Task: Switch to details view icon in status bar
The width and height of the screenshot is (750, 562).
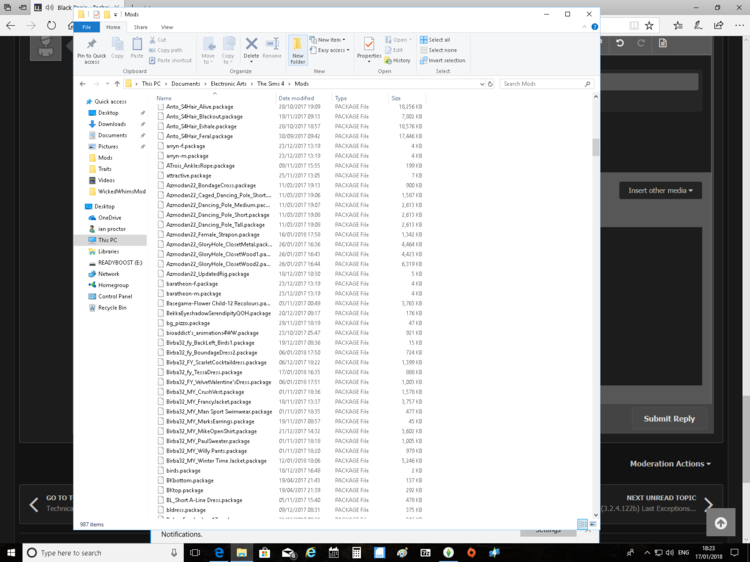Action: click(x=582, y=524)
